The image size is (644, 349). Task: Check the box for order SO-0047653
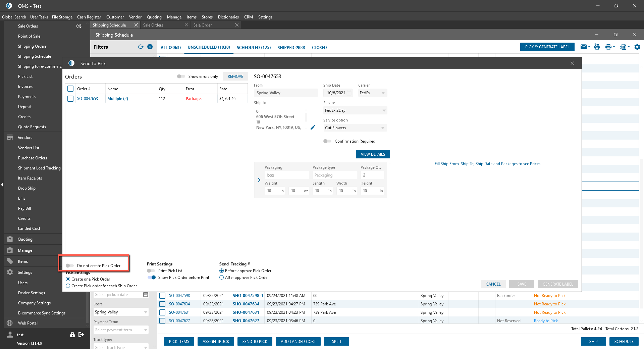[x=70, y=99]
